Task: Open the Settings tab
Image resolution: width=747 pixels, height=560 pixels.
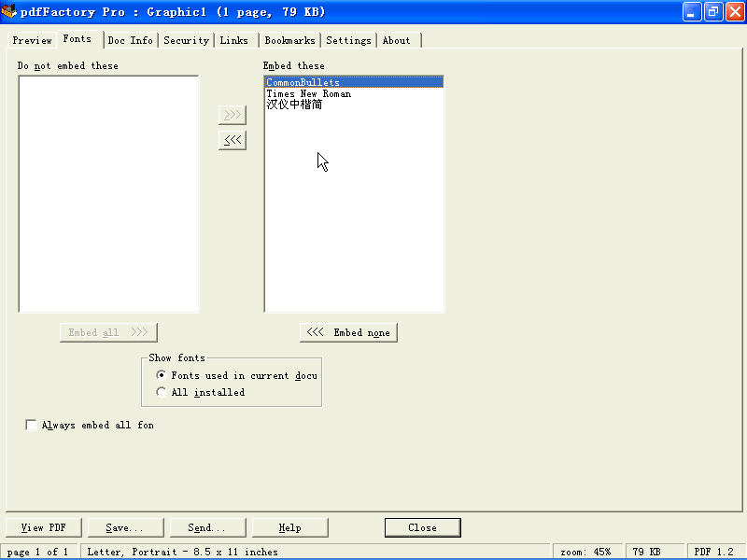Action: 348,40
